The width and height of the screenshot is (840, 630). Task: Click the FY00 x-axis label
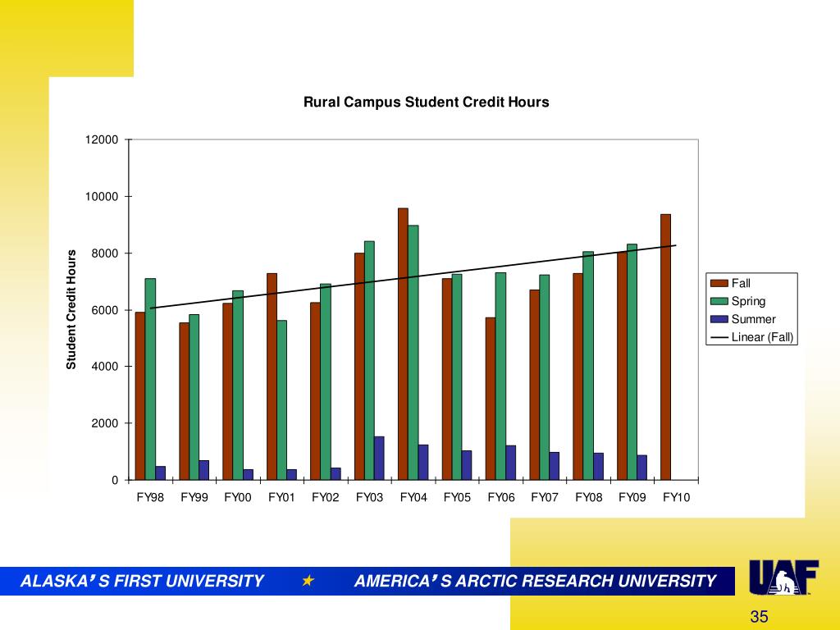(x=238, y=498)
